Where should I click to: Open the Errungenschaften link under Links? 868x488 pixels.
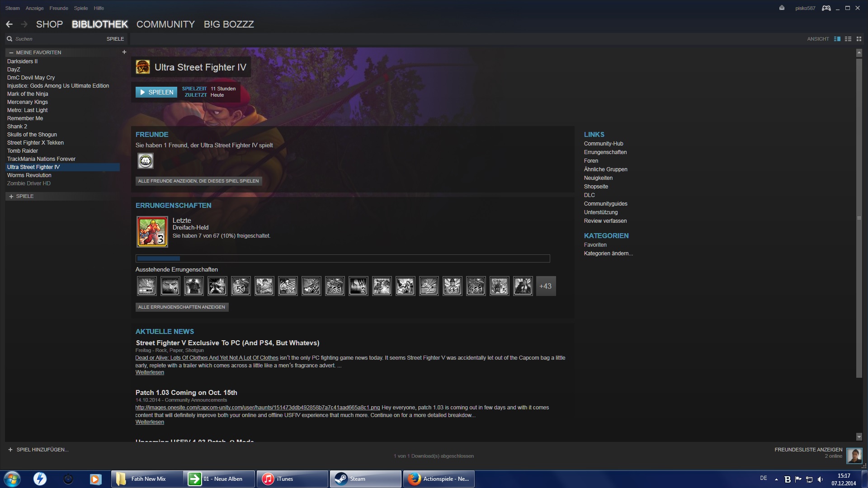point(605,152)
